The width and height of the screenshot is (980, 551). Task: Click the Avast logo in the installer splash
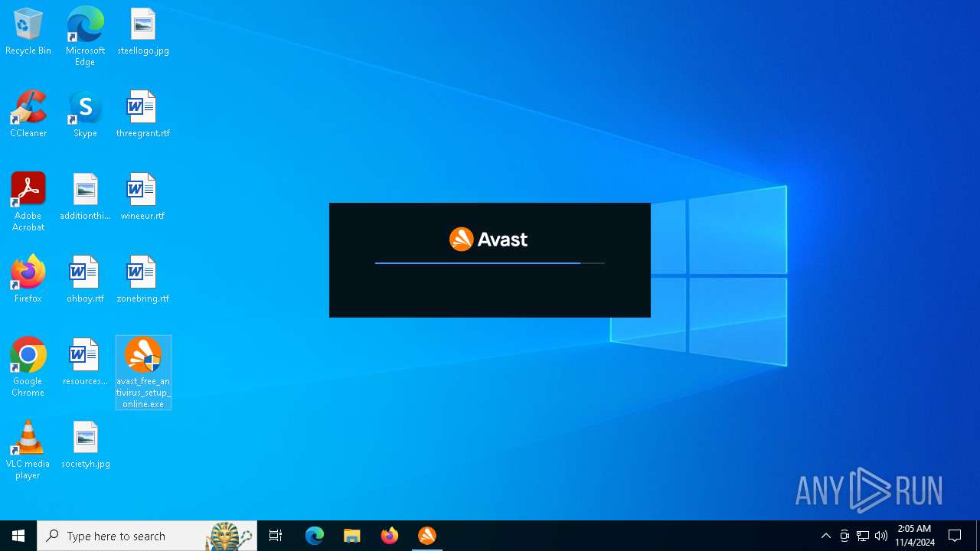488,240
